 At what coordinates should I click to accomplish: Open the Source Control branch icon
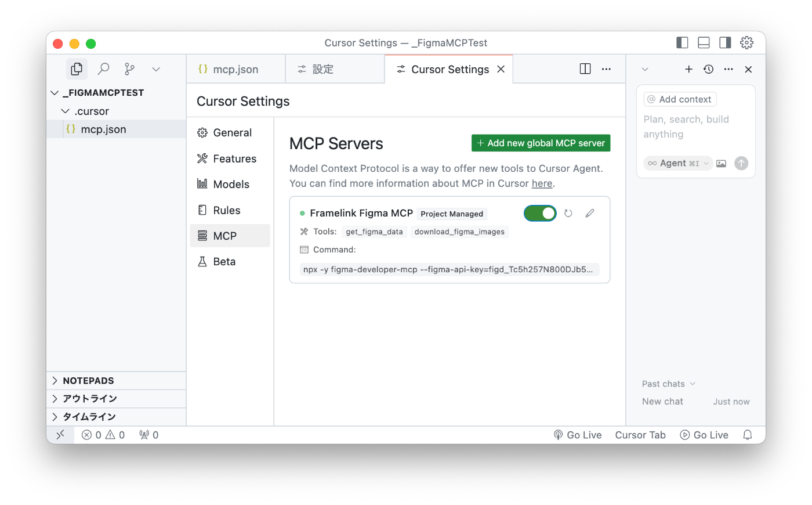pyautogui.click(x=129, y=69)
